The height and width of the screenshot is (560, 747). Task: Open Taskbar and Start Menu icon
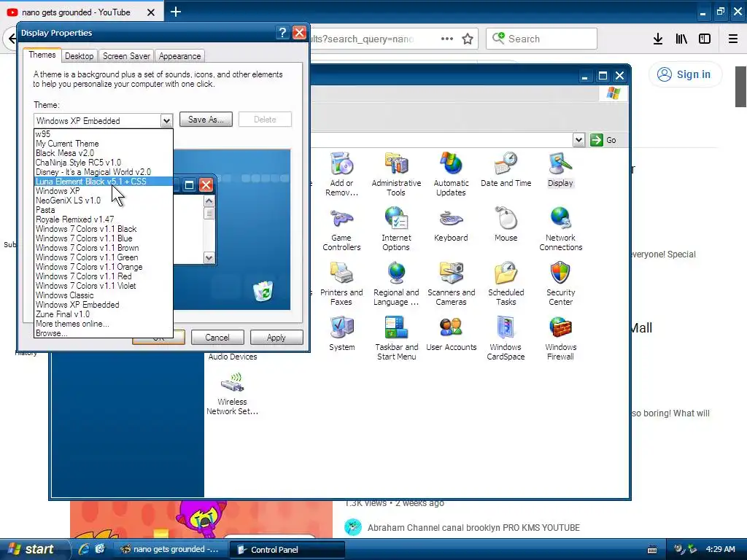[x=396, y=338]
